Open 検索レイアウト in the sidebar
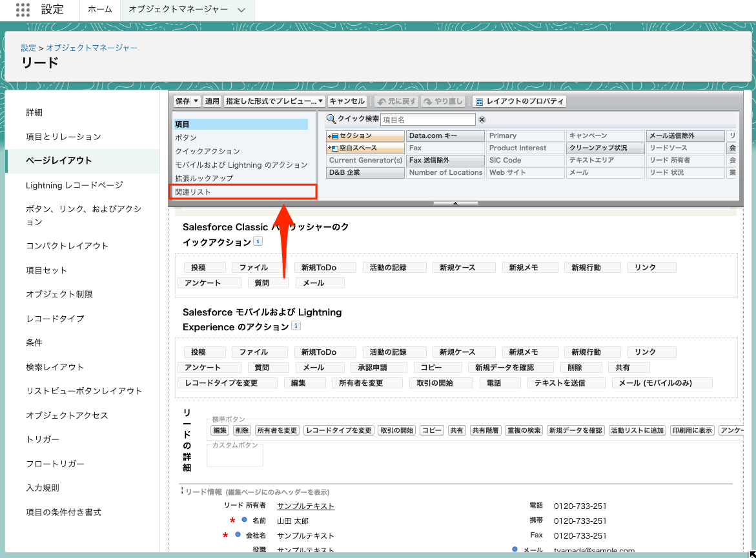The height and width of the screenshot is (558, 756). pyautogui.click(x=54, y=367)
